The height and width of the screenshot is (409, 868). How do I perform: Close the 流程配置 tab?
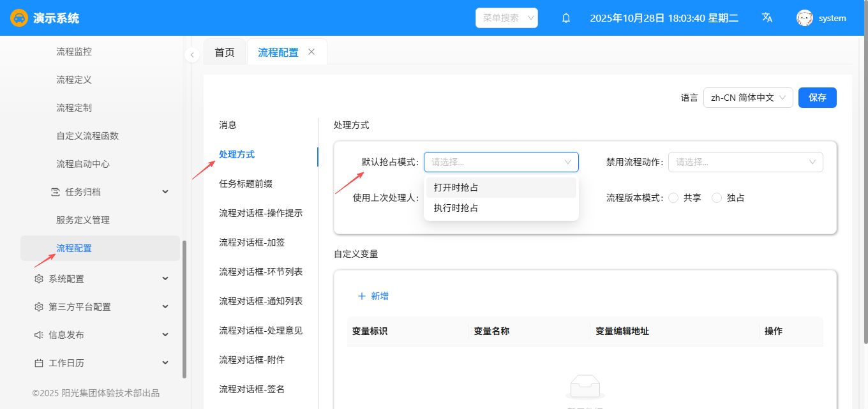pos(311,52)
